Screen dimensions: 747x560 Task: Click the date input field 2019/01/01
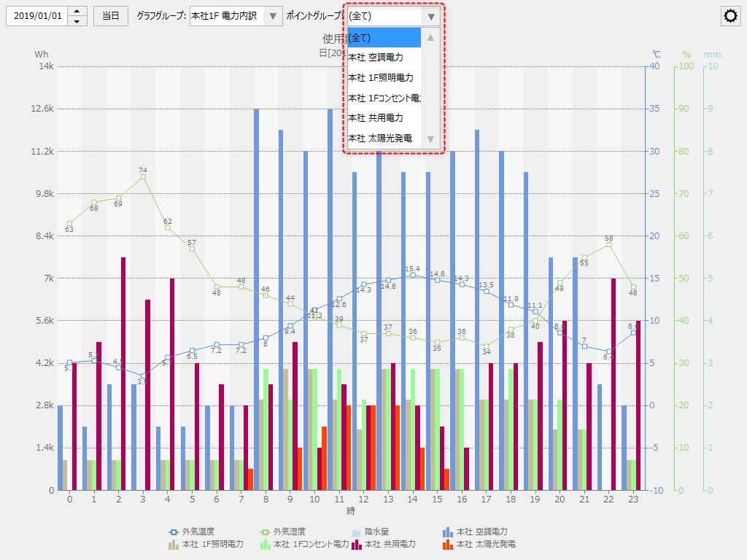click(x=38, y=16)
